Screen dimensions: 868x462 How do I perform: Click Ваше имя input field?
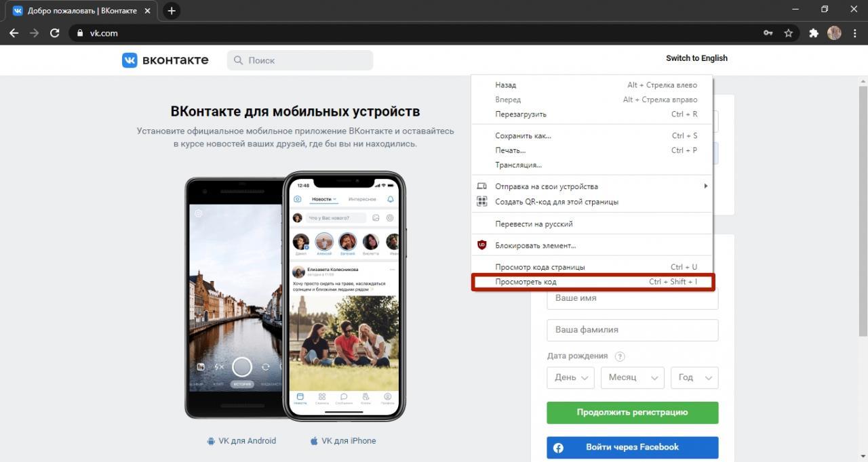[632, 299]
